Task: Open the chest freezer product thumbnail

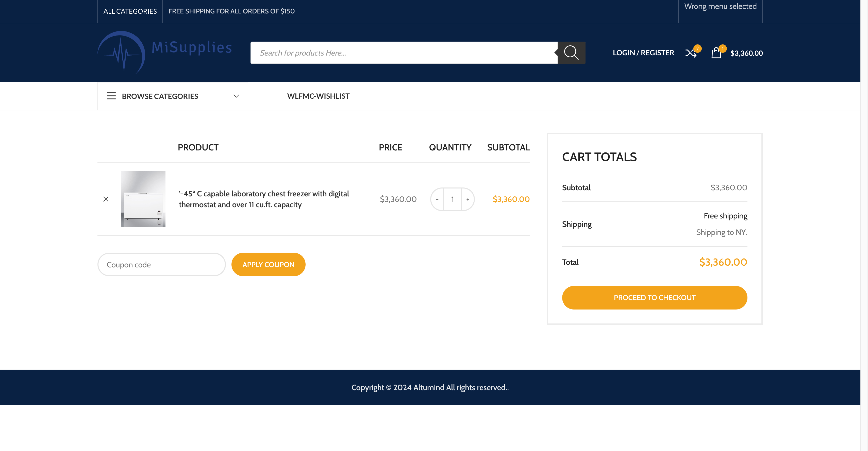Action: [143, 199]
